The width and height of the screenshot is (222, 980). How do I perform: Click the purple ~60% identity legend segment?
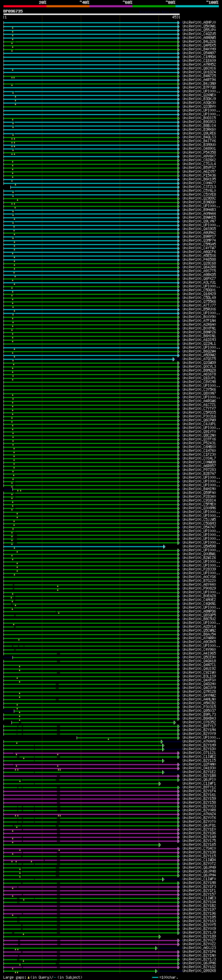click(111, 6)
